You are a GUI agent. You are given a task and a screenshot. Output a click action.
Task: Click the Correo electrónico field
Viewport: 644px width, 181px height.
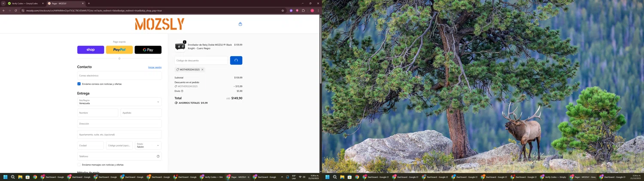coord(119,75)
